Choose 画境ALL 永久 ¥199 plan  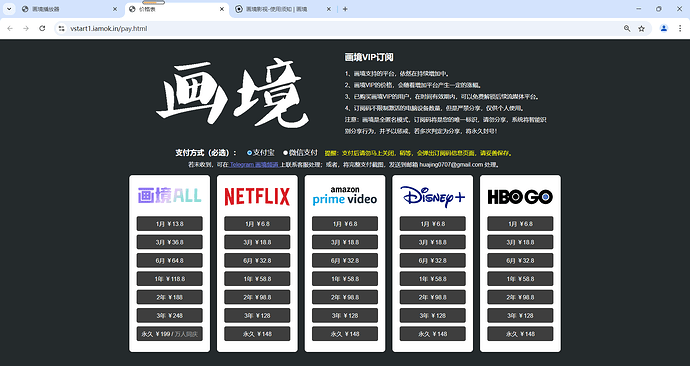169,334
